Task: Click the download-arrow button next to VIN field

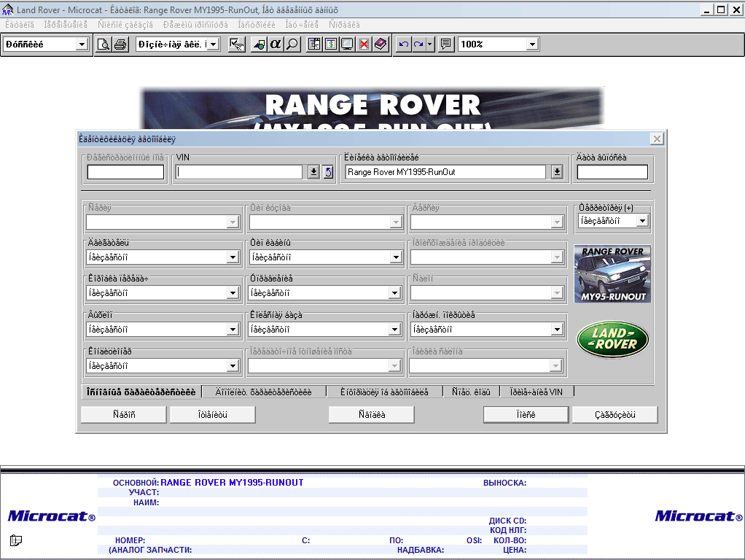Action: pyautogui.click(x=313, y=172)
